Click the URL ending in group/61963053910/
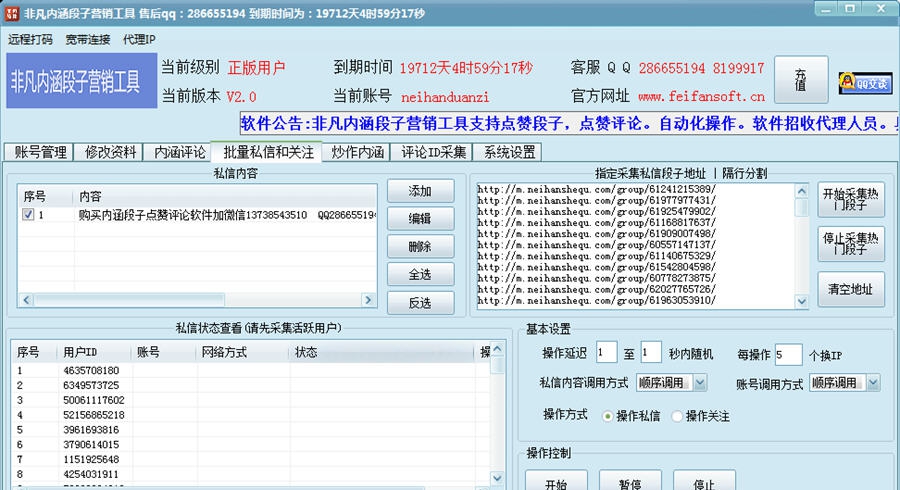 click(x=597, y=301)
